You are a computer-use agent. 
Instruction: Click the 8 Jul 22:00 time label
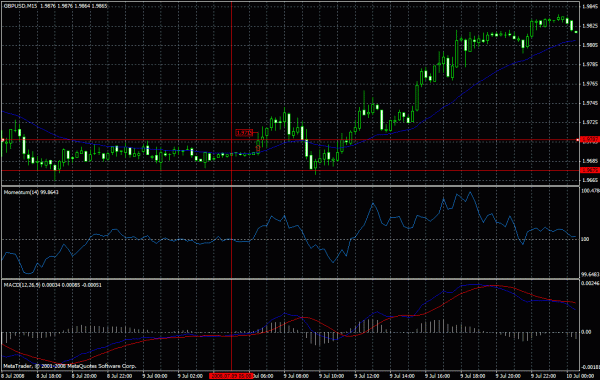[x=119, y=376]
